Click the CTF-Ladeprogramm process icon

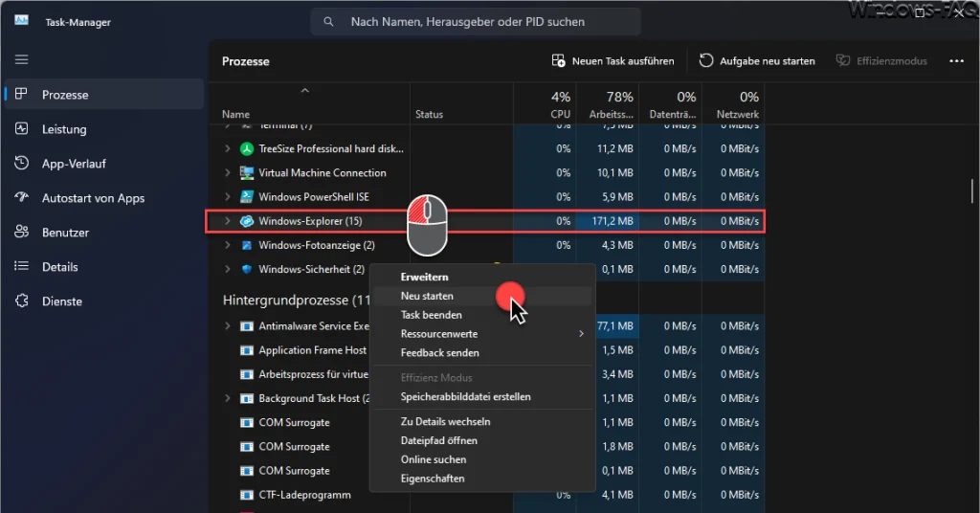pos(247,495)
